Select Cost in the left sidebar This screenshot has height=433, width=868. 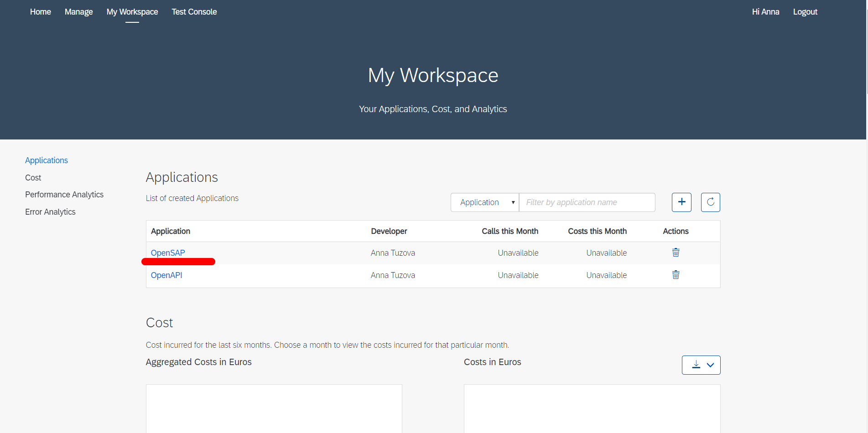tap(33, 177)
